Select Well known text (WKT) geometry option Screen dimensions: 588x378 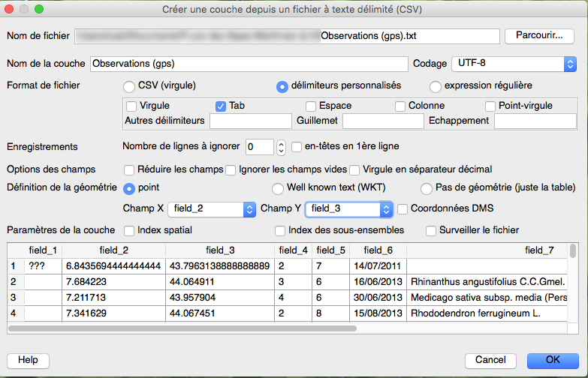click(278, 188)
